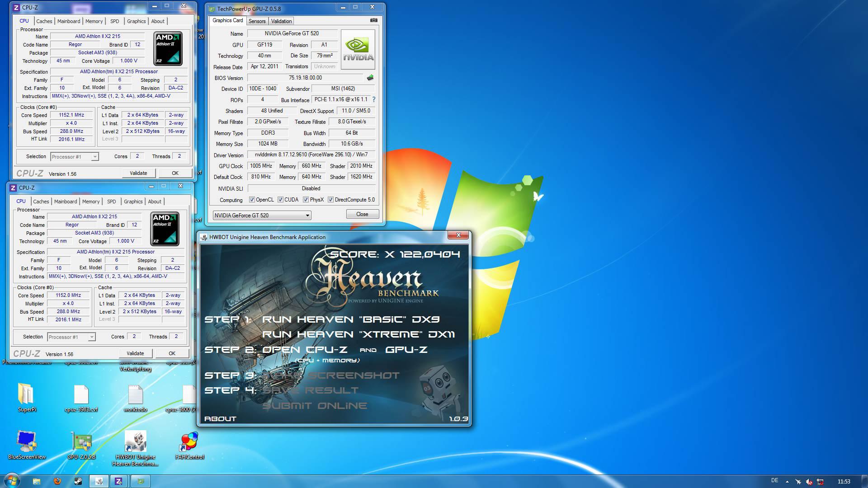Open the GeForce GT 520 GPU selector dropdown

(x=262, y=215)
